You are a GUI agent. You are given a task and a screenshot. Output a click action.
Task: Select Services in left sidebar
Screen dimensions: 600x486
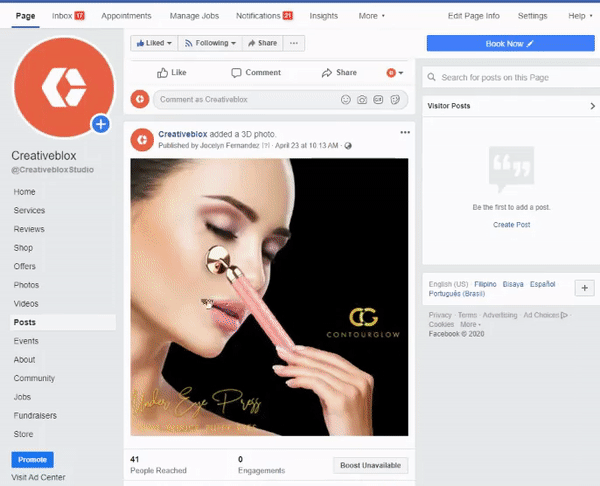pyautogui.click(x=29, y=210)
